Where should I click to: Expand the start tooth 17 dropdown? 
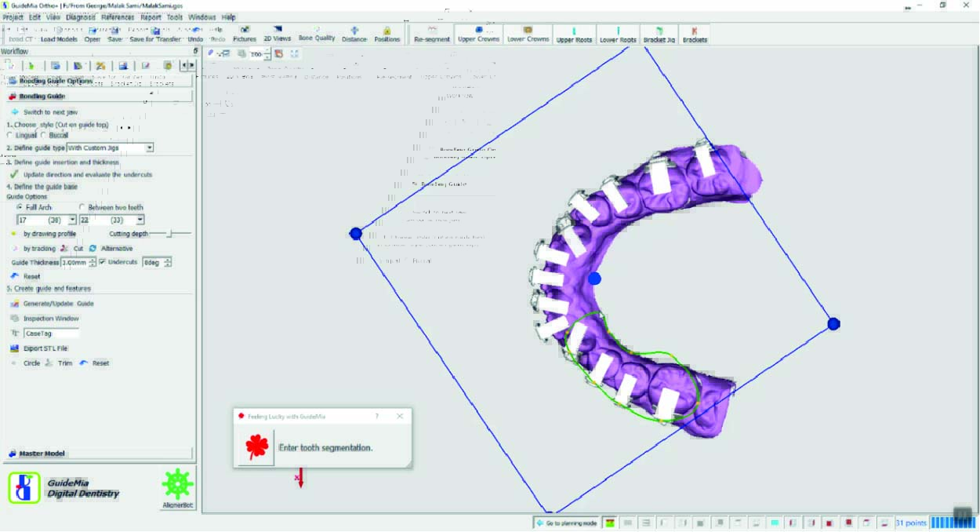pyautogui.click(x=72, y=220)
